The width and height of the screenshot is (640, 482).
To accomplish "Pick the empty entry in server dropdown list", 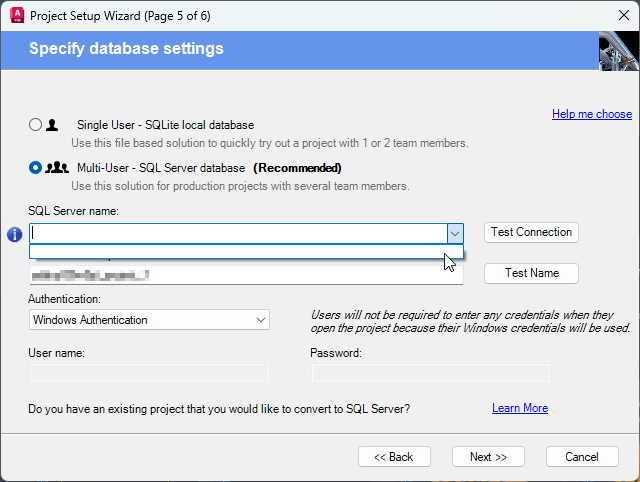I will pos(246,251).
